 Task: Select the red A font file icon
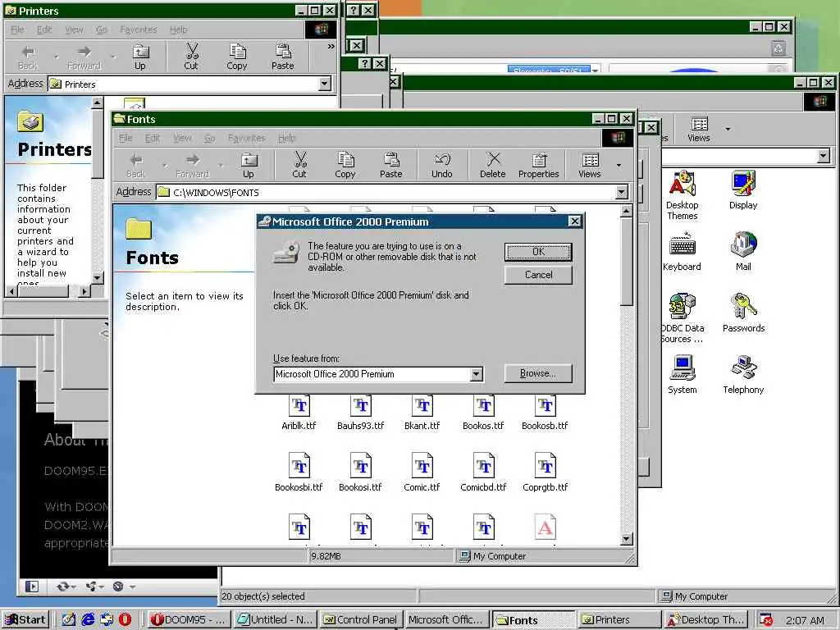point(545,527)
